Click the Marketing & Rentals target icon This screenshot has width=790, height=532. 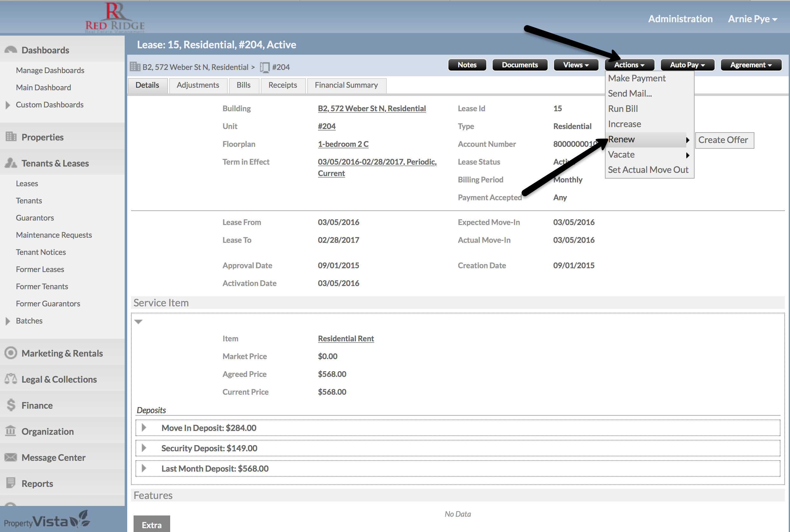click(x=10, y=353)
